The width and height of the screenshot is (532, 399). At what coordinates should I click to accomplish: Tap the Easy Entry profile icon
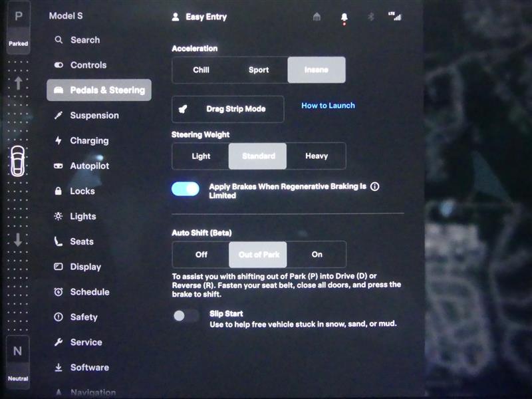pyautogui.click(x=176, y=17)
